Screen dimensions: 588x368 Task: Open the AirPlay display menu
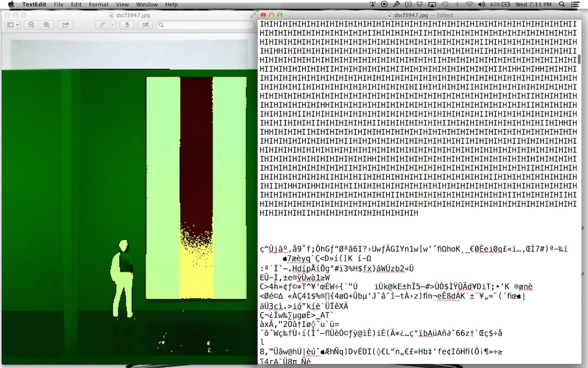[432, 5]
